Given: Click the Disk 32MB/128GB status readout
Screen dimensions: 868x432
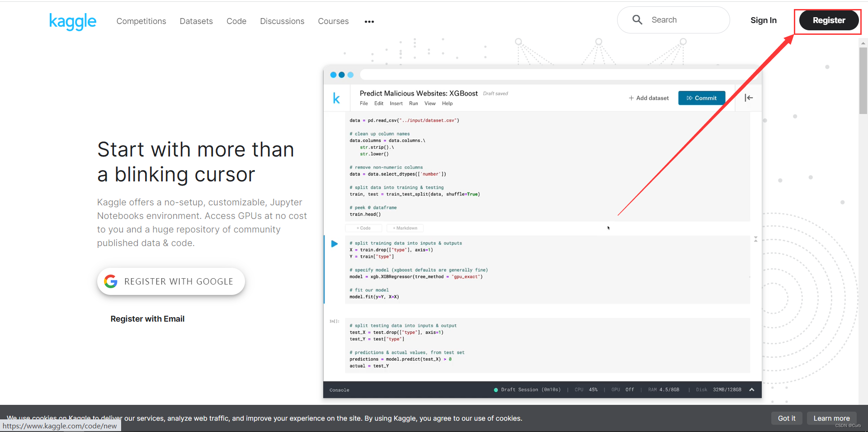Looking at the screenshot, I should point(719,389).
